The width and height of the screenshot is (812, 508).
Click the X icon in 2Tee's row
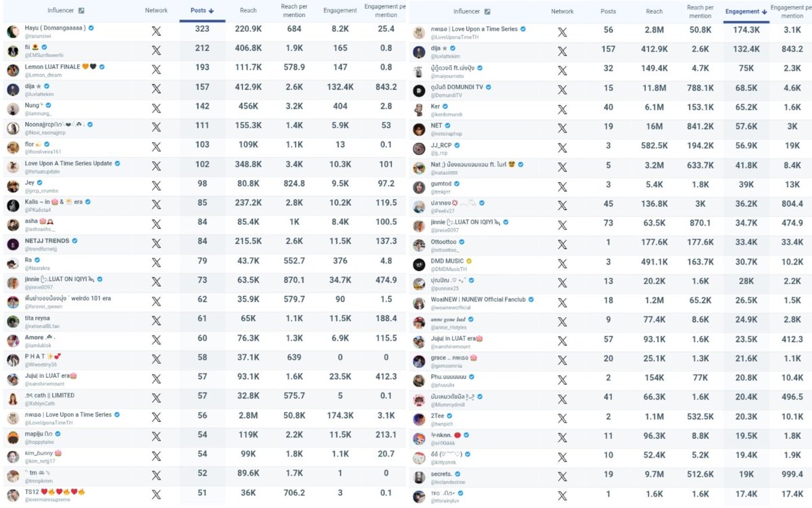[562, 419]
